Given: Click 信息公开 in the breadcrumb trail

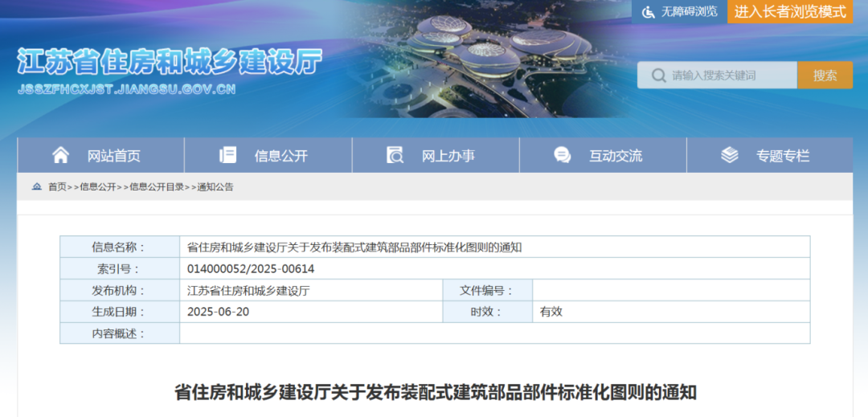Looking at the screenshot, I should [x=98, y=187].
